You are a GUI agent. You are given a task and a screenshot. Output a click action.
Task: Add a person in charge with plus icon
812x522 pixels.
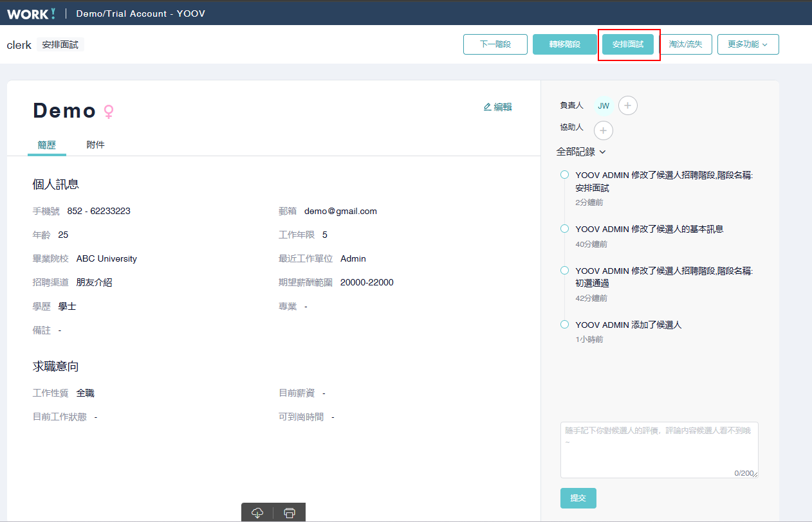pos(627,105)
